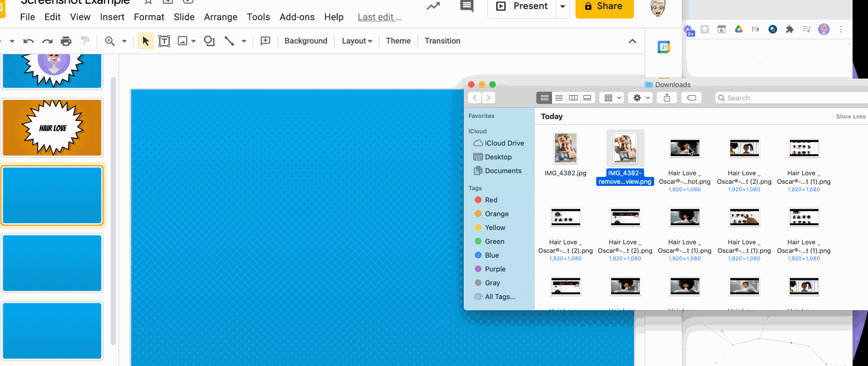Click the Shape tool icon

209,41
